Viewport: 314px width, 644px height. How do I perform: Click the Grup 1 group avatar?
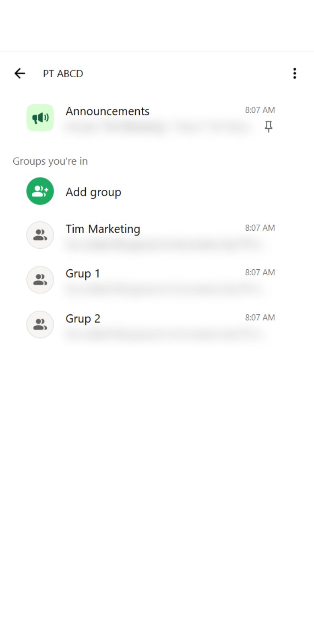pyautogui.click(x=40, y=280)
